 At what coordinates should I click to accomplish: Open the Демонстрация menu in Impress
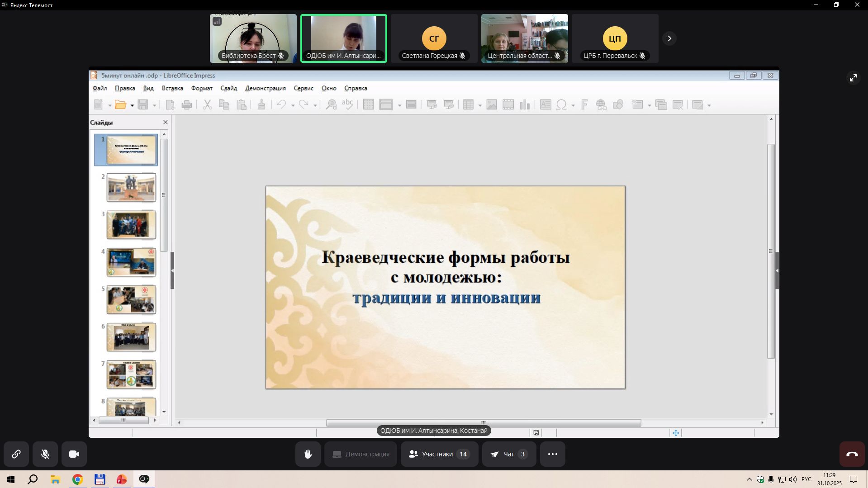point(265,88)
